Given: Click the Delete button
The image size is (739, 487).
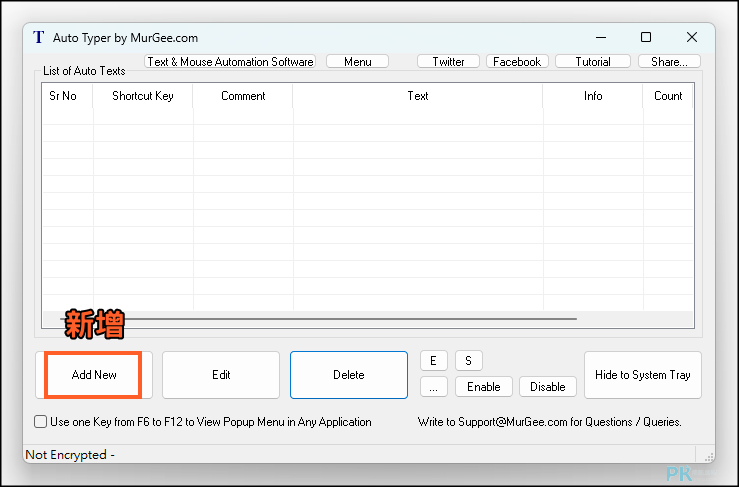Looking at the screenshot, I should [x=349, y=375].
